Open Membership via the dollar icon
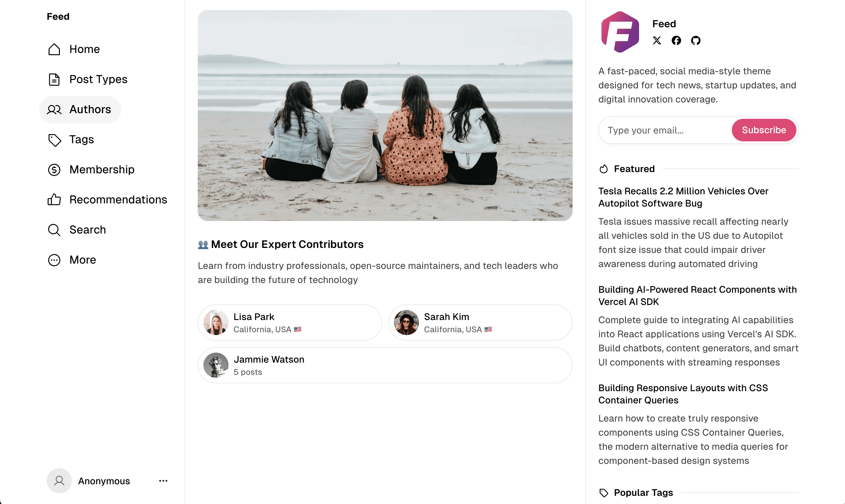 (x=54, y=170)
